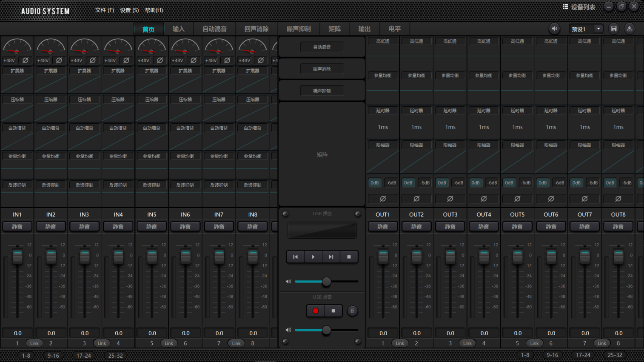Save preset with the floppy disk icon
Screen dimensions: 644x362
(613, 29)
